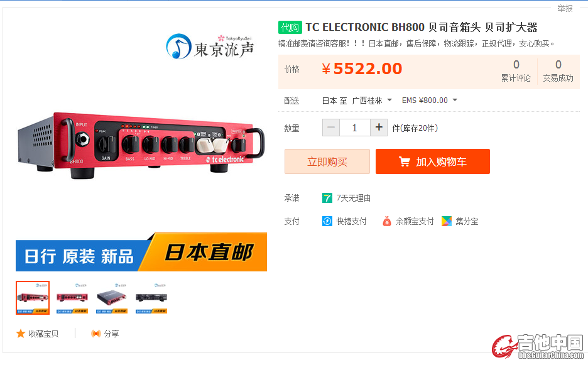Open the EMS ¥800.00 shipping dropdown
This screenshot has height=365, width=588.
click(430, 101)
